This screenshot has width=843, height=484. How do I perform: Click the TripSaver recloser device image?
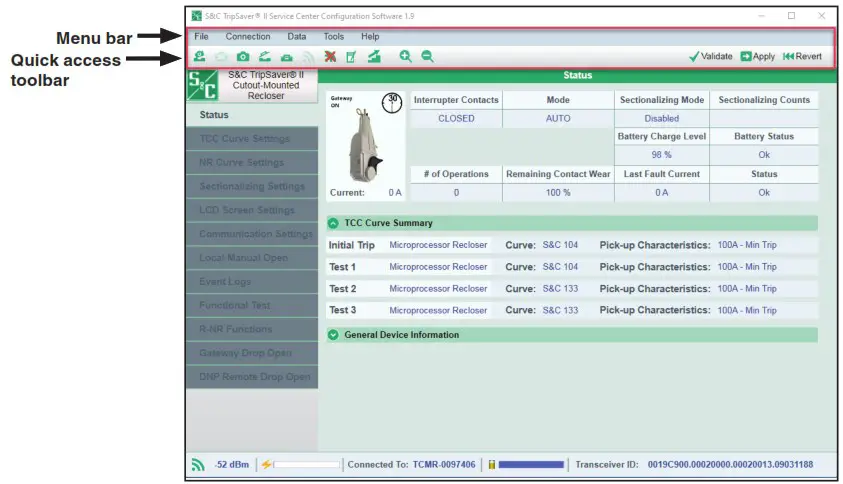365,145
